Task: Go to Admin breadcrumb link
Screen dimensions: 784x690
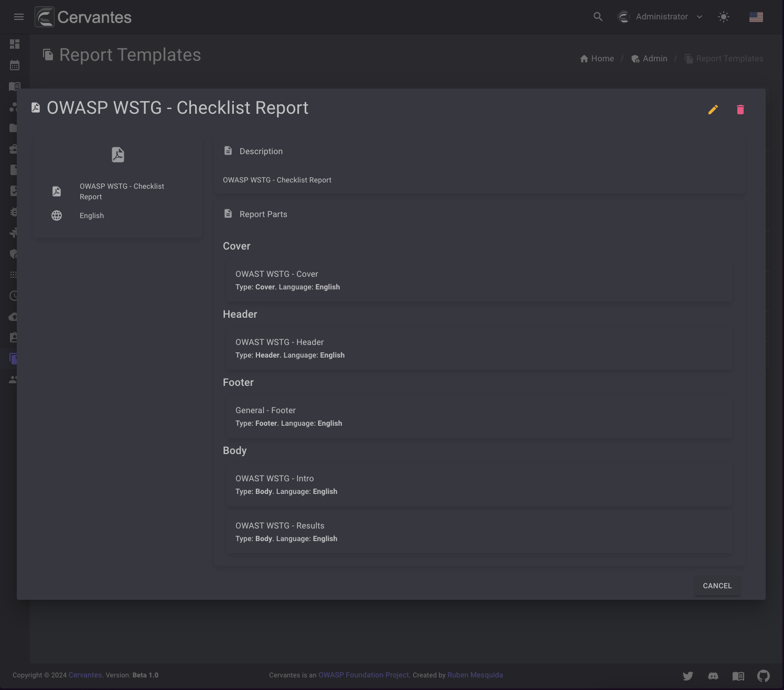Action: pos(649,59)
